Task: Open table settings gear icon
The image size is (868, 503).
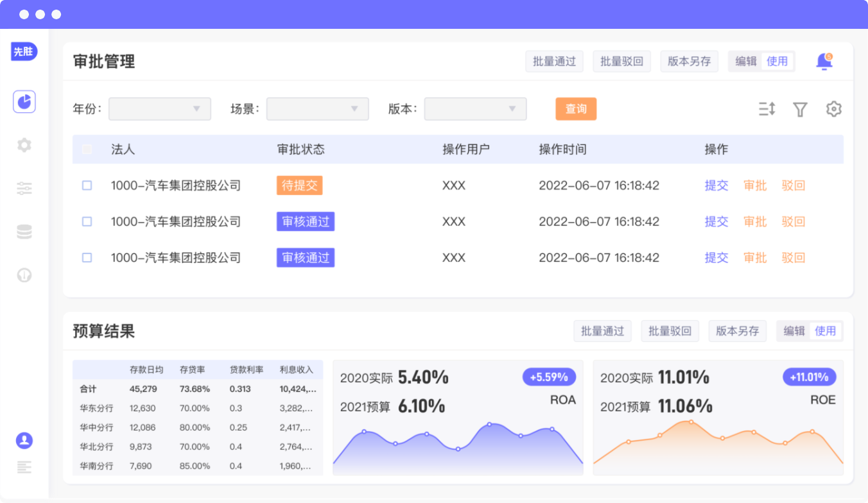Action: coord(833,109)
